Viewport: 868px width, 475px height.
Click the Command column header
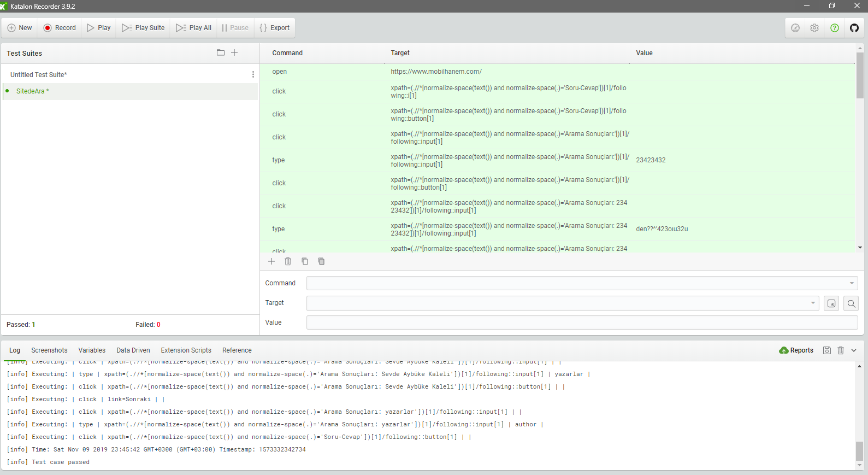[287, 53]
